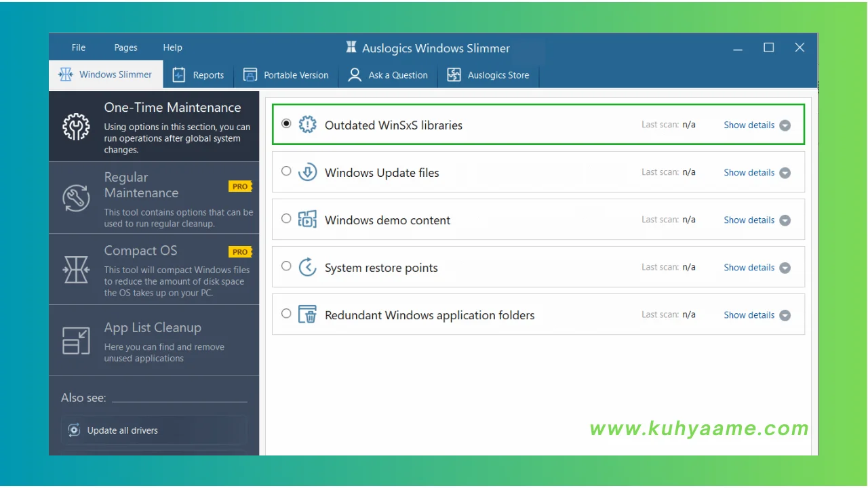Click the Update all drivers button
Screen dimensions: 868x488
click(x=154, y=430)
